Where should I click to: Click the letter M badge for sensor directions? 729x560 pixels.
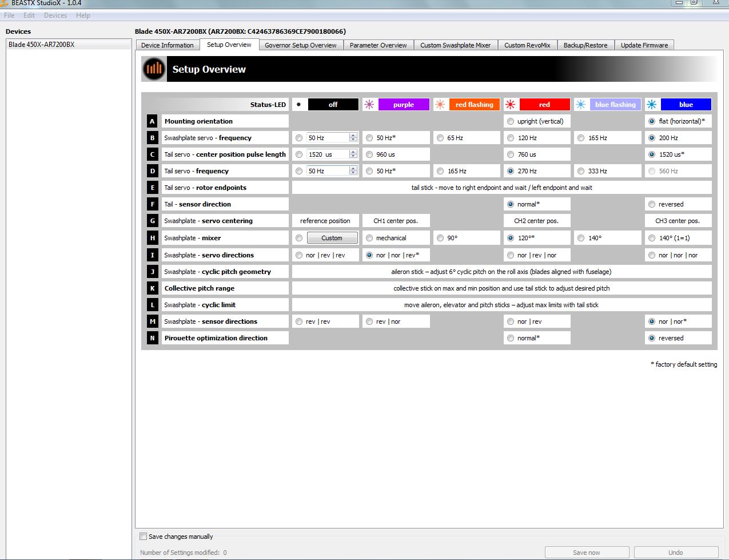tap(152, 321)
